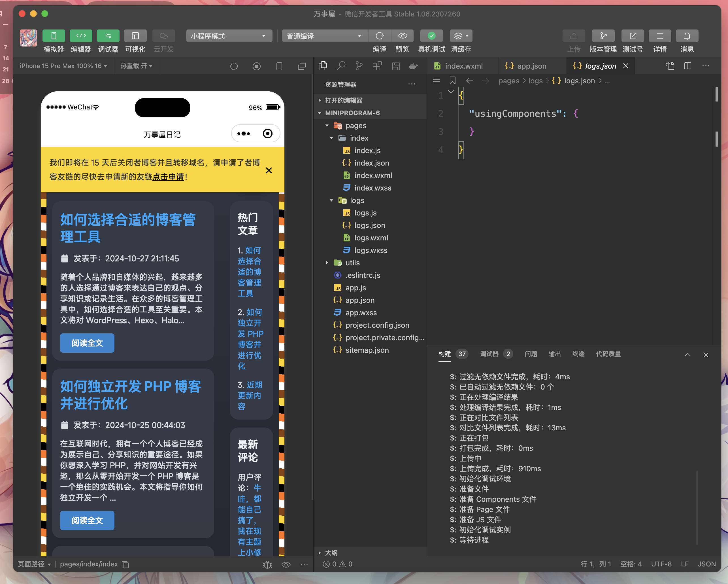Open app.wxss in the file tree
The height and width of the screenshot is (584, 728).
tap(371, 313)
